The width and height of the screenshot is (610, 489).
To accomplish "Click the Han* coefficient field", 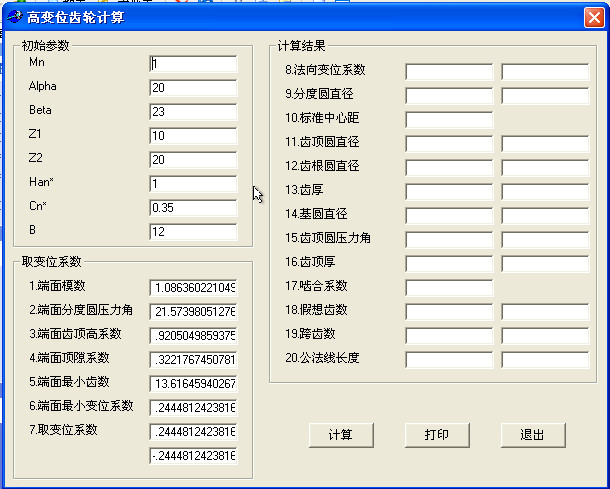I will 192,184.
